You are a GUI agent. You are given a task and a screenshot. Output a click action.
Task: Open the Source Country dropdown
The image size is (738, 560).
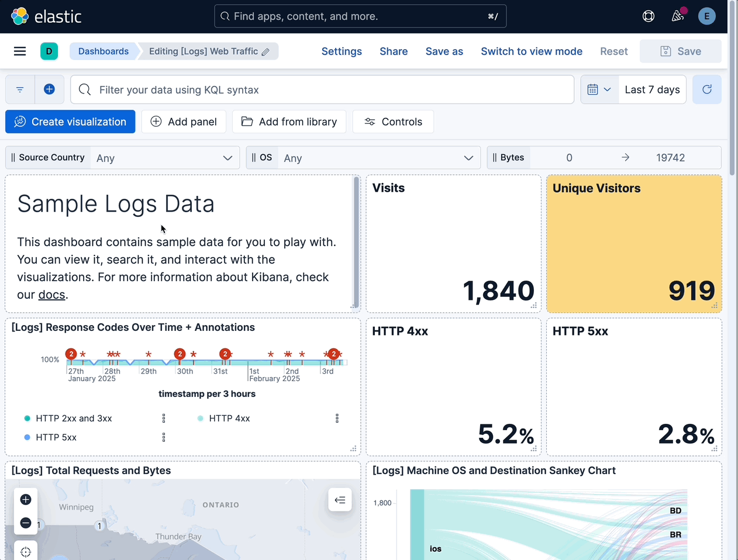(165, 158)
